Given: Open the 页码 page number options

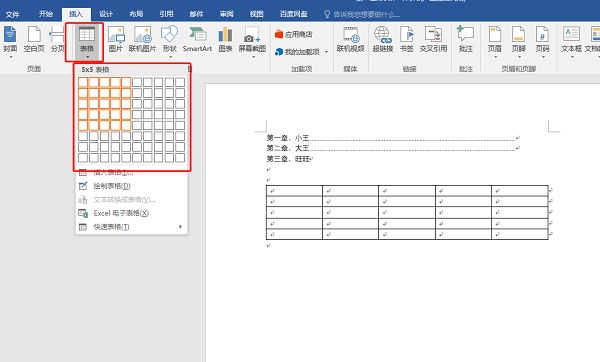Looking at the screenshot, I should (x=542, y=41).
